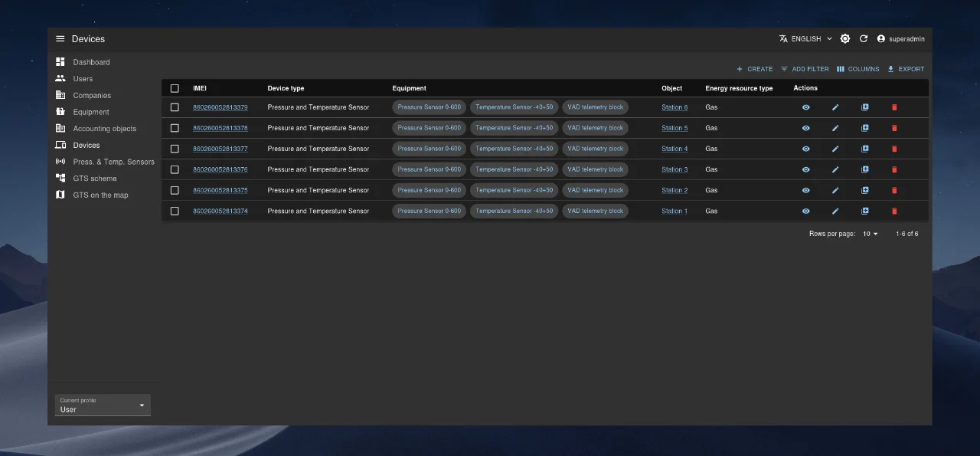Go to Dashboard in the sidebar

[91, 62]
